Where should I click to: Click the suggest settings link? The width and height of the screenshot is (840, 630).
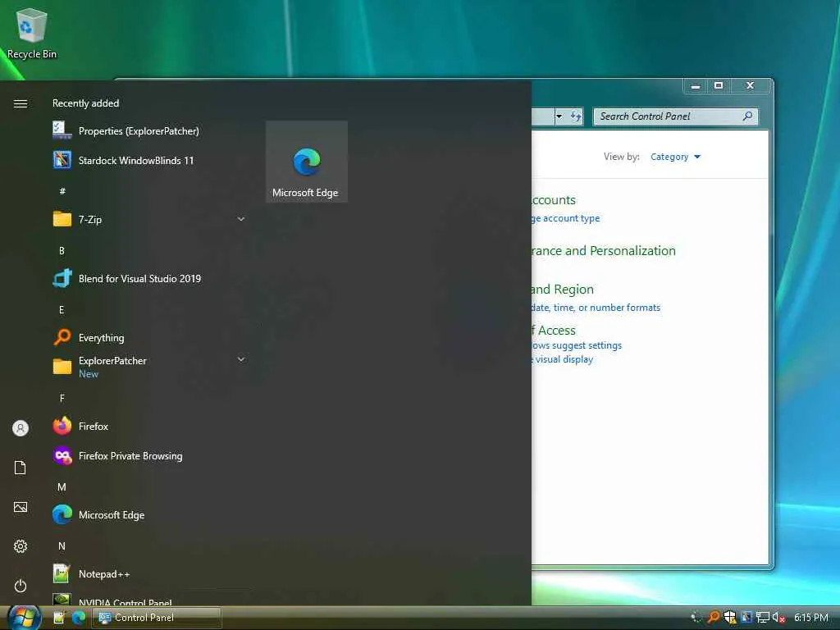click(x=577, y=345)
